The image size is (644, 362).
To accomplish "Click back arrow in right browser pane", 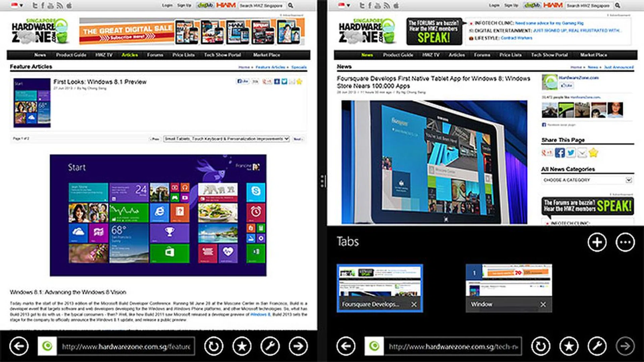I will coord(346,346).
